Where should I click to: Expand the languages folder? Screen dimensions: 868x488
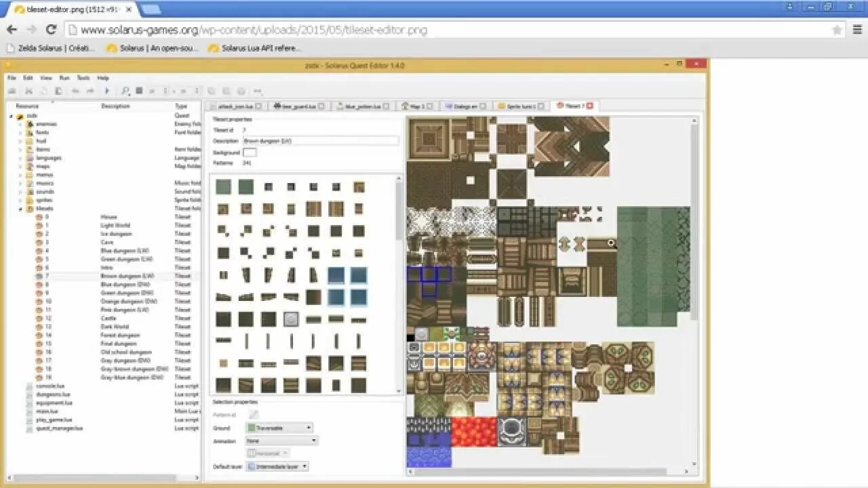(x=20, y=158)
